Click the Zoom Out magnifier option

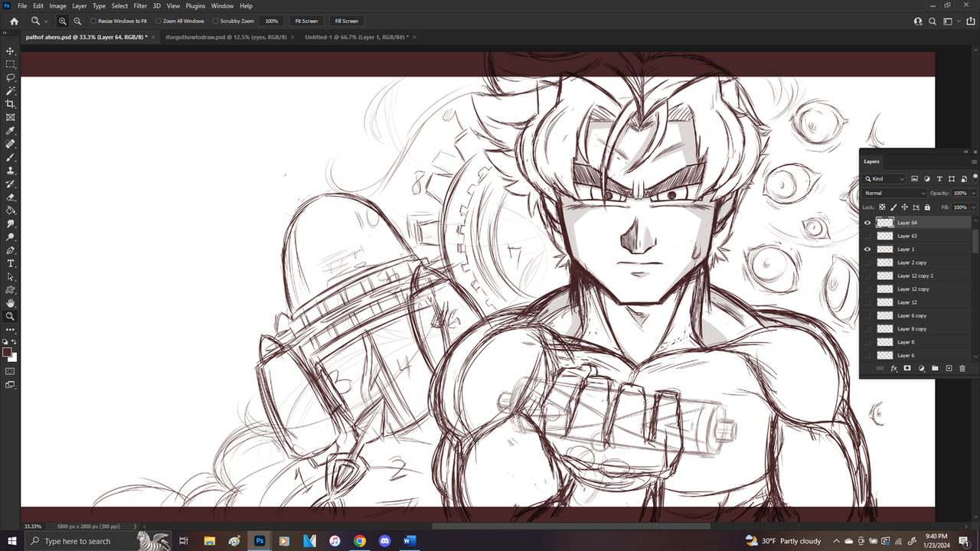[77, 21]
